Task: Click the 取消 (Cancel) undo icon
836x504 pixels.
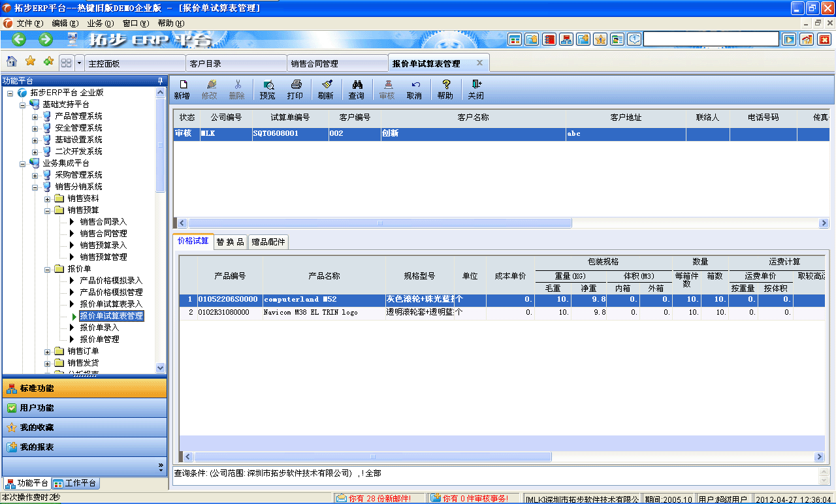Action: [x=416, y=89]
